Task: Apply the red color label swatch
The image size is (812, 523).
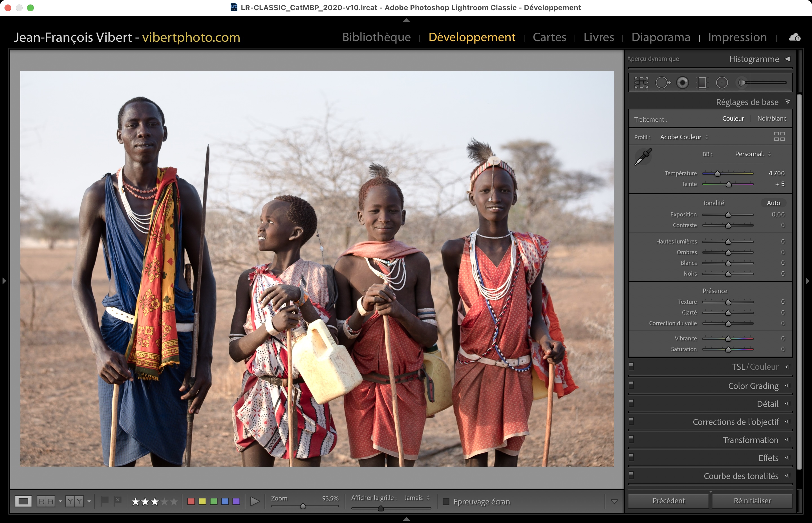Action: (x=191, y=501)
